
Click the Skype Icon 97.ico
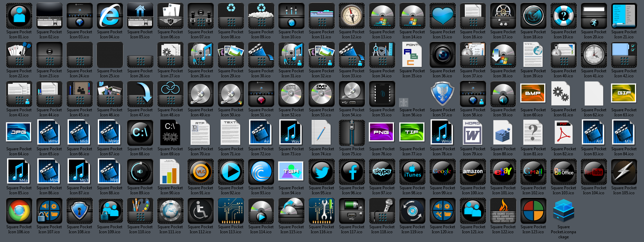(382, 172)
